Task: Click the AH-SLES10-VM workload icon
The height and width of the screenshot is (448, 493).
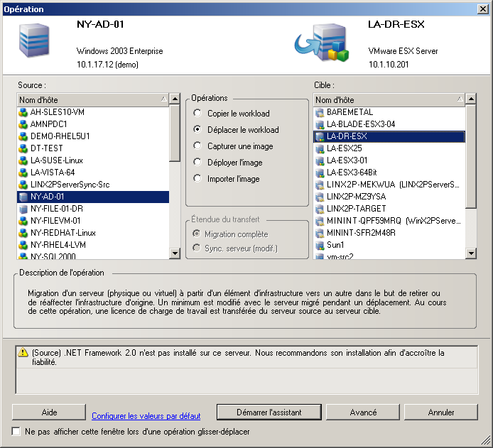Action: click(x=23, y=112)
